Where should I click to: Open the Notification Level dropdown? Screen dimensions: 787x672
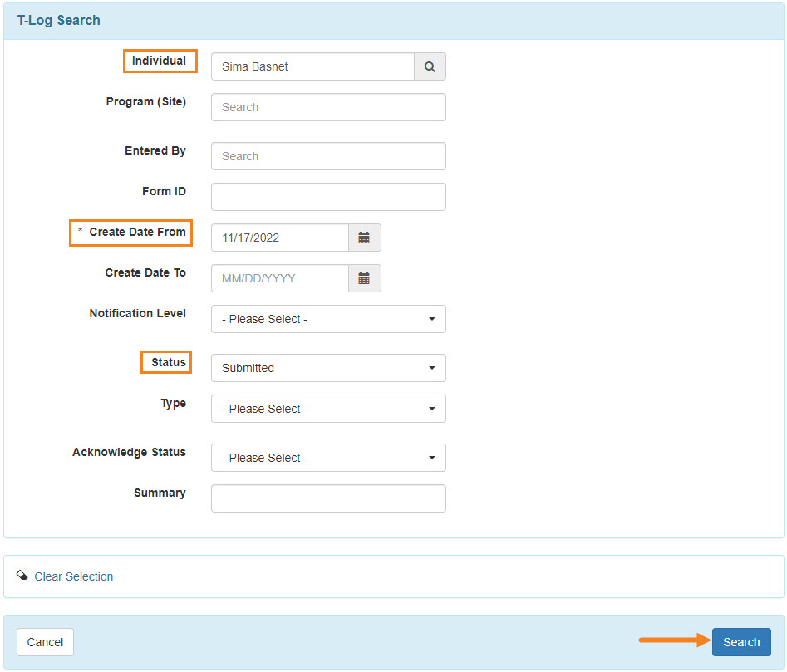[x=328, y=319]
